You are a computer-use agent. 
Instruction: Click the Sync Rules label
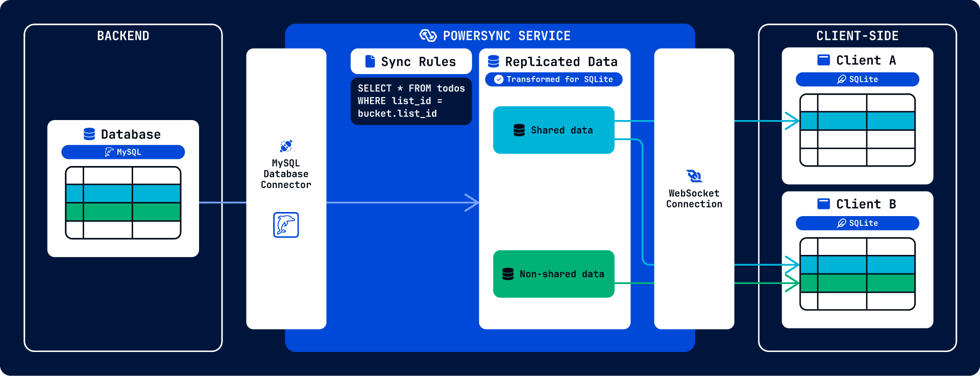pyautogui.click(x=419, y=62)
